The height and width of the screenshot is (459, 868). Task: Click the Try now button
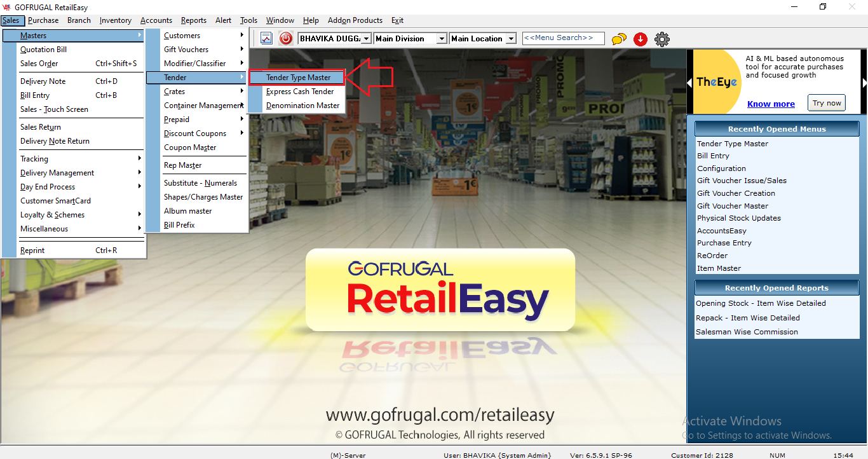coord(827,103)
